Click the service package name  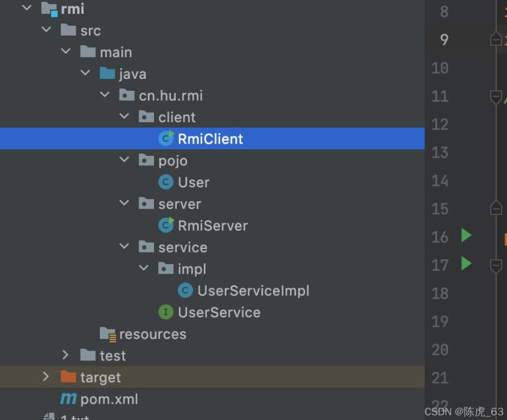(183, 247)
